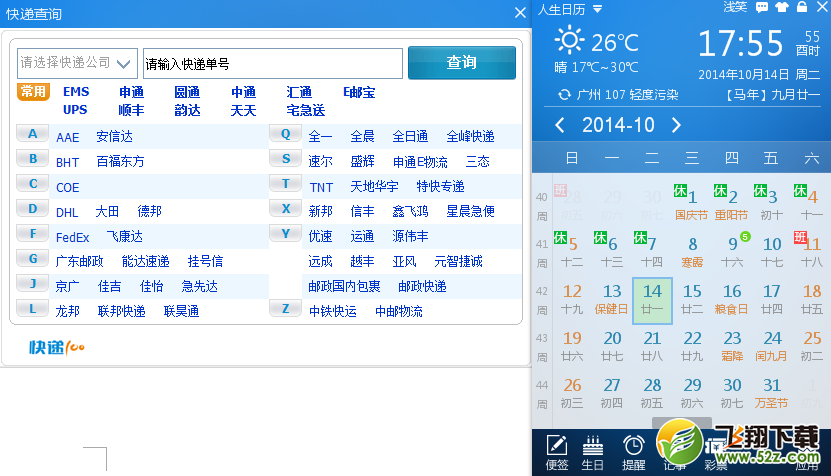Pick TNT from courier list
Screen dimensions: 831x476
pyautogui.click(x=321, y=188)
